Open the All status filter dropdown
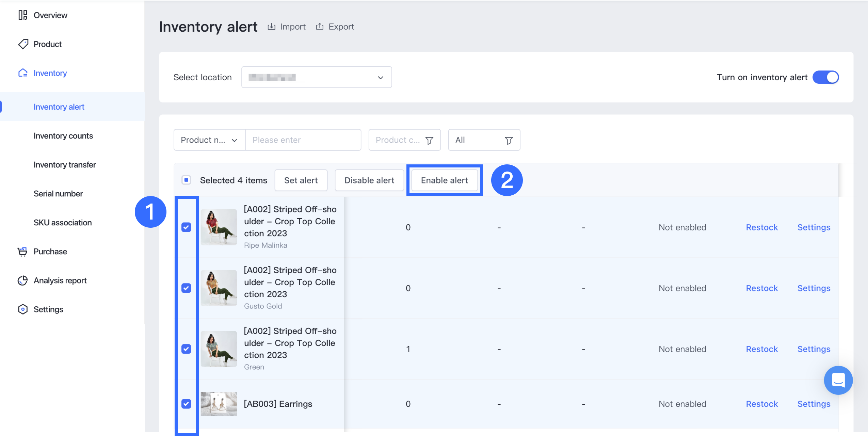The image size is (868, 436). (x=484, y=140)
